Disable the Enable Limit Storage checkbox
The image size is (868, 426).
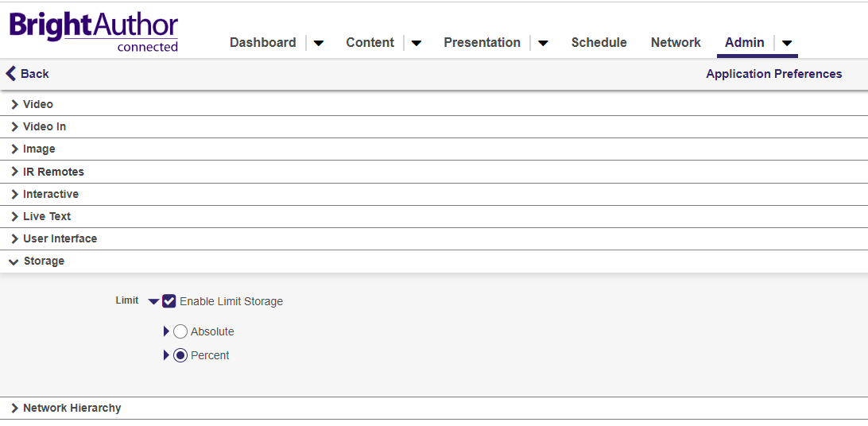pyautogui.click(x=169, y=301)
